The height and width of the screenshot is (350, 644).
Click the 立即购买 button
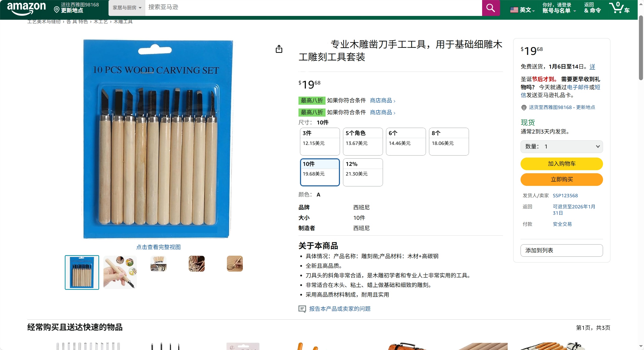562,179
